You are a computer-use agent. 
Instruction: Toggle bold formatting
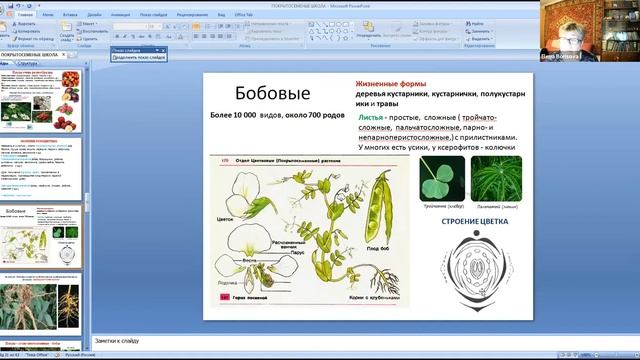117,37
